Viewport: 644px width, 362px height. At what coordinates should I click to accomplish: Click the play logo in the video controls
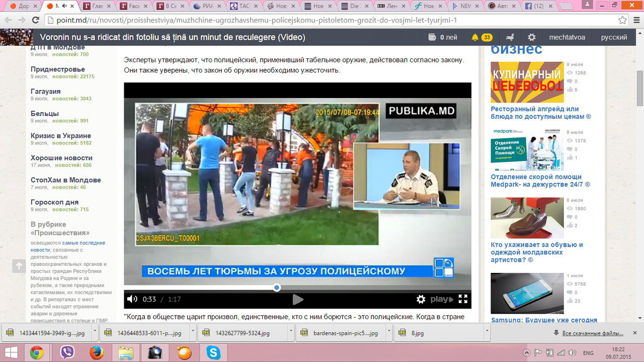coord(442,299)
